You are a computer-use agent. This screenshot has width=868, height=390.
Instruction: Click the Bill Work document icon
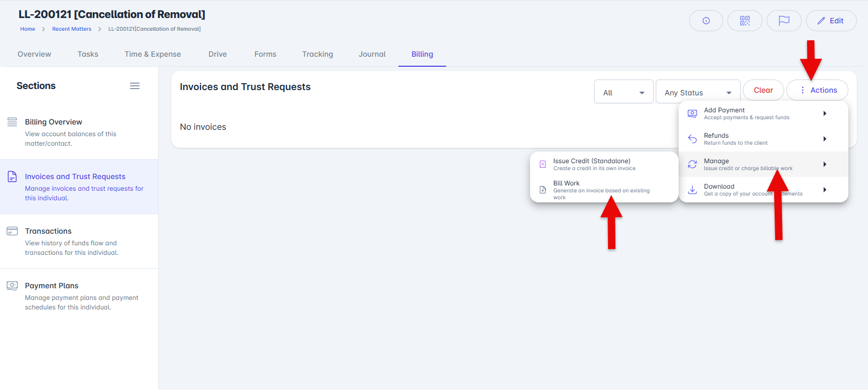point(543,190)
